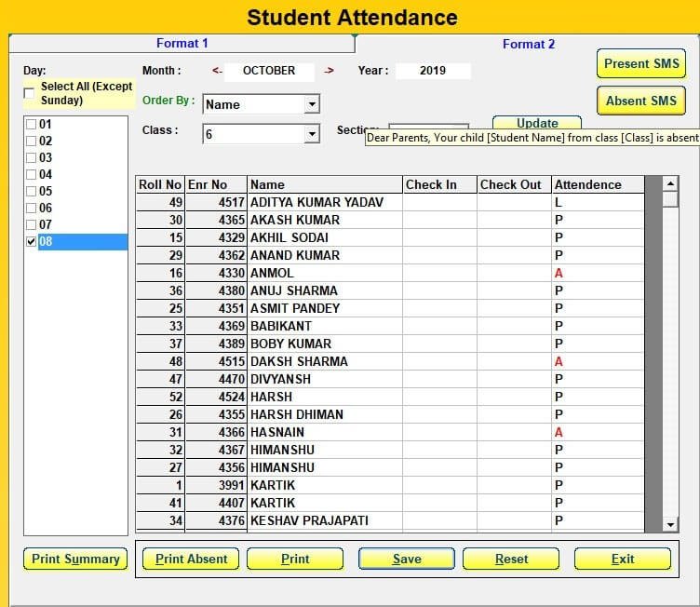Check day 01 checkbox
The height and width of the screenshot is (607, 700).
click(32, 124)
